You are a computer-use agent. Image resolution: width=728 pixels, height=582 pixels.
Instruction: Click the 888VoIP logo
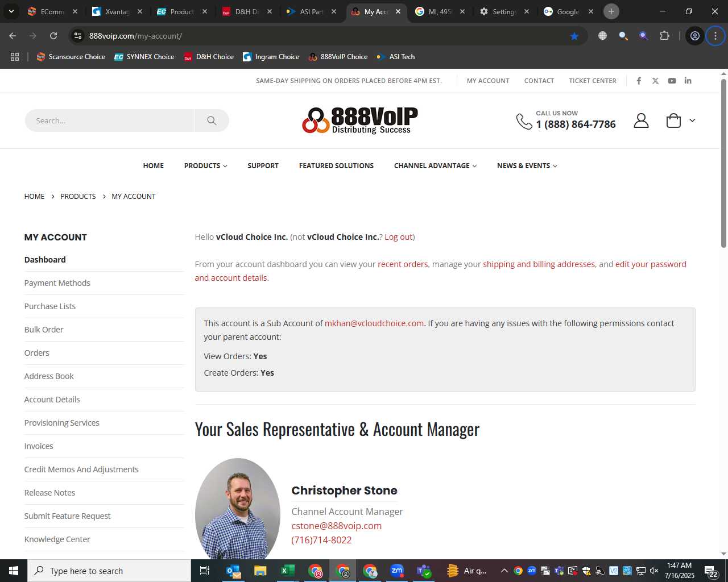[x=360, y=120]
